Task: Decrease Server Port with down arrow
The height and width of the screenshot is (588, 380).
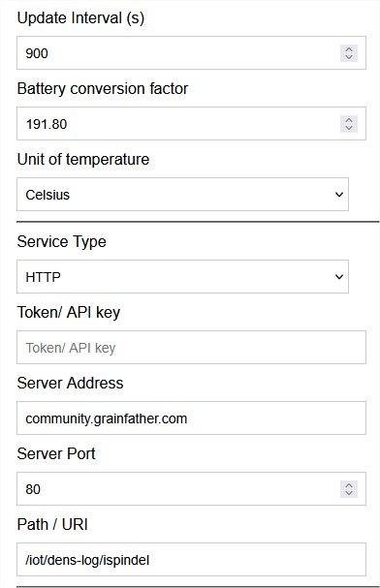Action: [349, 493]
